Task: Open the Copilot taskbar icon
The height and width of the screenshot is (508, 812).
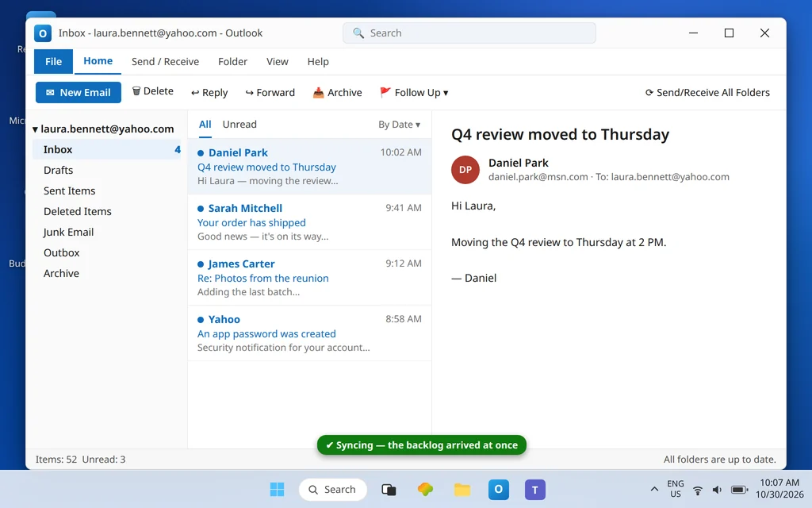Action: (425, 489)
